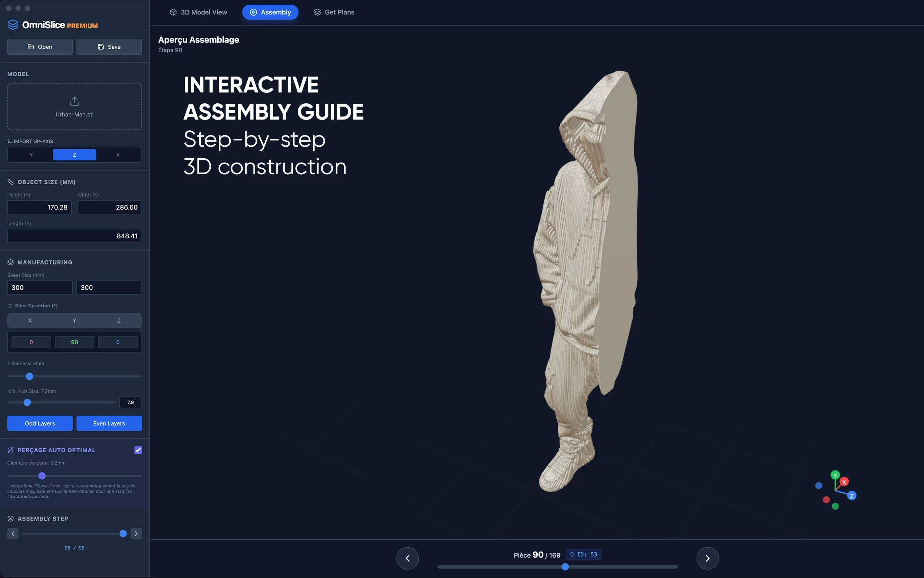The width and height of the screenshot is (924, 578).
Task: Click the Save button
Action: click(109, 47)
